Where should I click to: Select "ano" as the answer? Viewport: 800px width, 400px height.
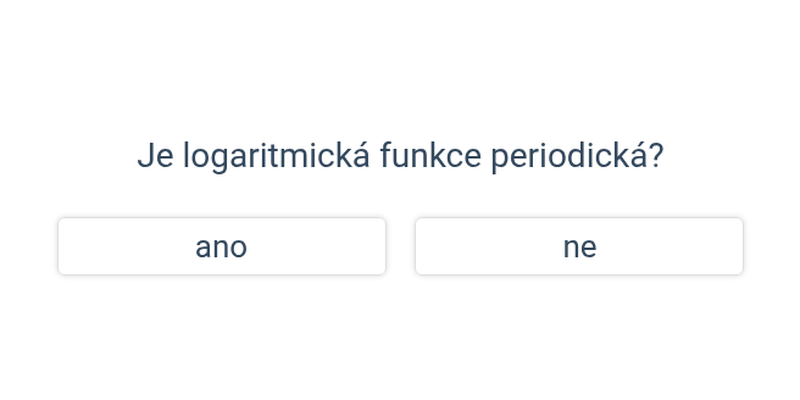pos(222,246)
